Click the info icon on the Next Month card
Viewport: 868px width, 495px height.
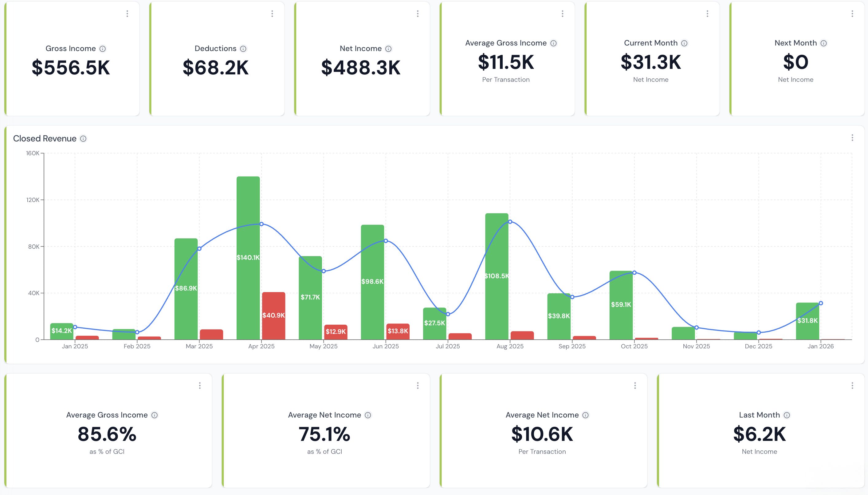click(823, 43)
